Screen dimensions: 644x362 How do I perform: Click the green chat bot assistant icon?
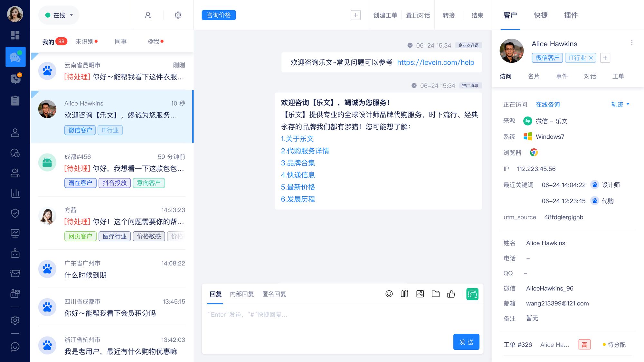pyautogui.click(x=472, y=294)
